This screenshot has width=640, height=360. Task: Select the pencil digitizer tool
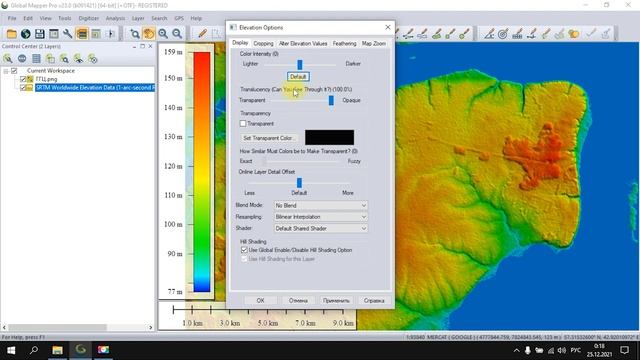tap(202, 33)
